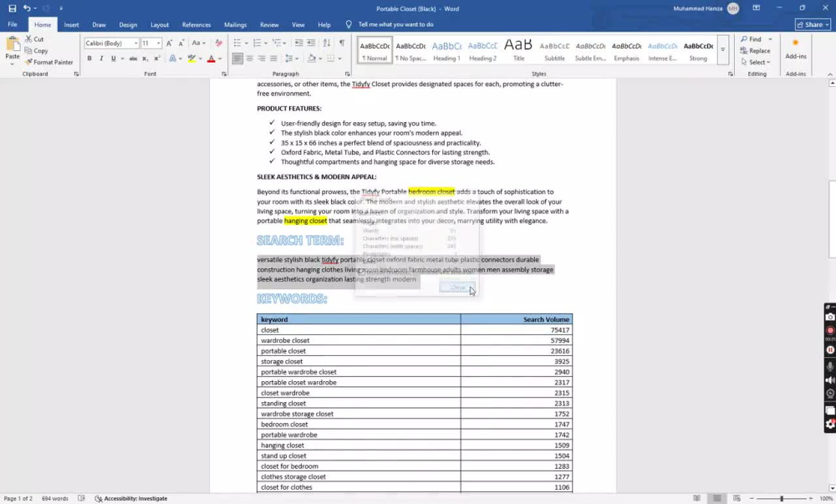Apply superscript formatting
The image size is (836, 504).
pos(157,59)
